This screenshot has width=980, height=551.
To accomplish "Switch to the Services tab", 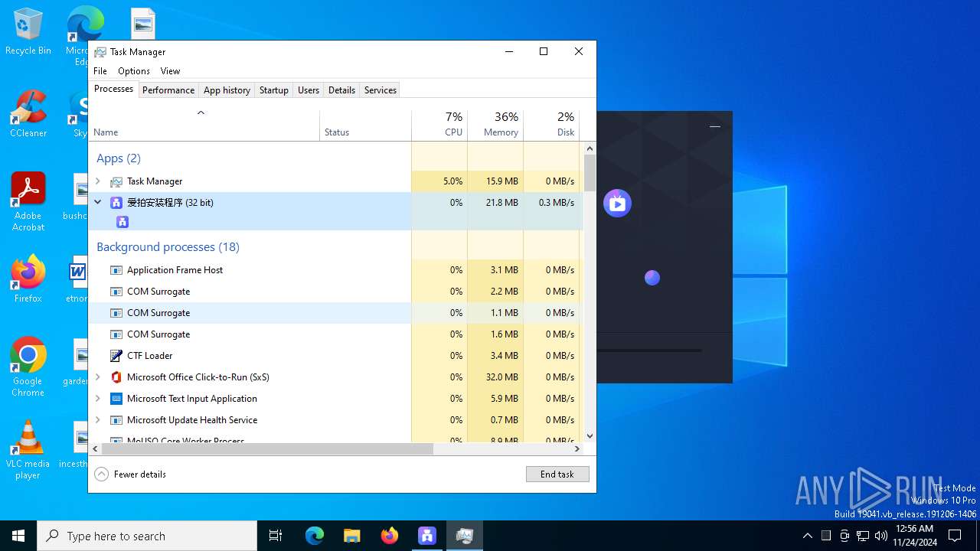I will (381, 90).
